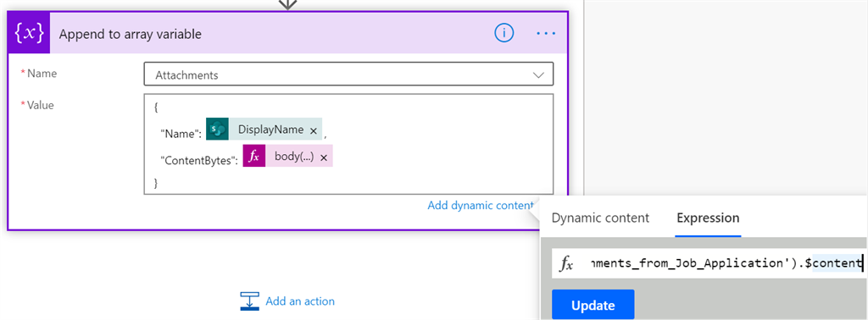Click the Add dynamic content link

click(x=481, y=206)
